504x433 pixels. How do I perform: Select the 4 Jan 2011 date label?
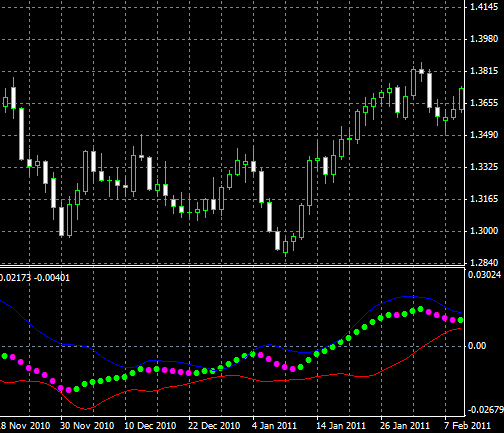tap(274, 426)
